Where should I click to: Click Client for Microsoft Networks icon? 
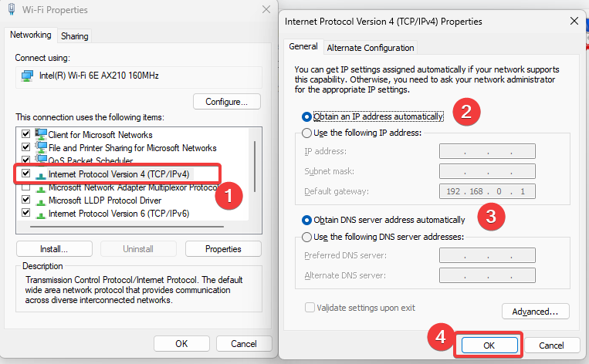point(41,134)
